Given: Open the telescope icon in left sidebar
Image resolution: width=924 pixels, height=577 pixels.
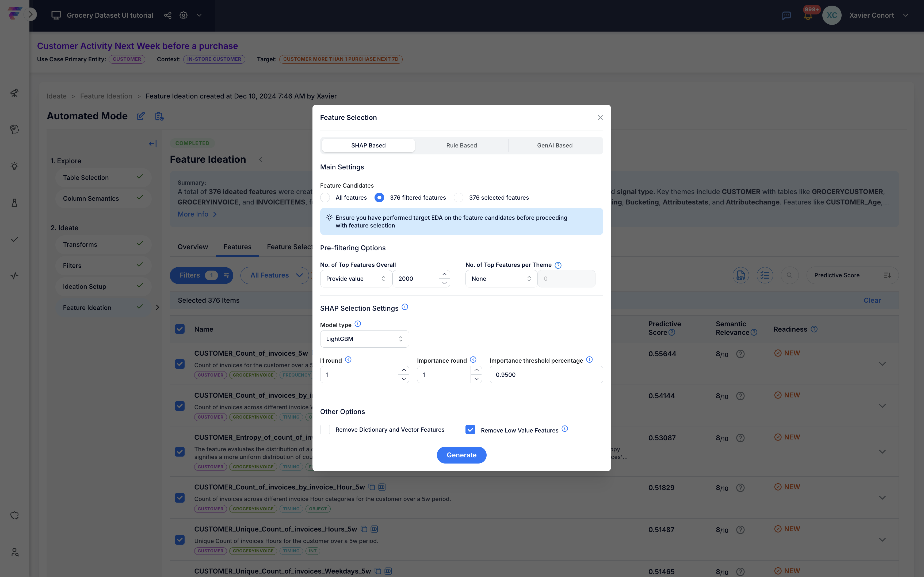Looking at the screenshot, I should point(14,93).
